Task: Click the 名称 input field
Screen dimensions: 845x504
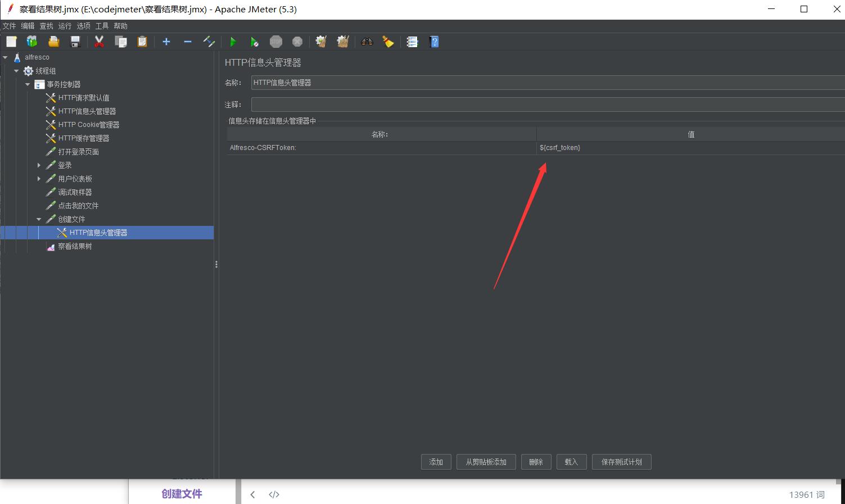Action: pyautogui.click(x=548, y=83)
